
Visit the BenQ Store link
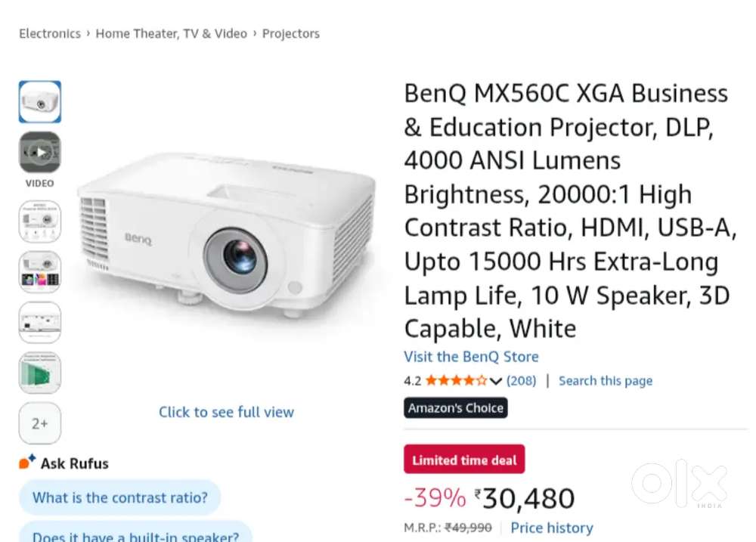tap(471, 357)
